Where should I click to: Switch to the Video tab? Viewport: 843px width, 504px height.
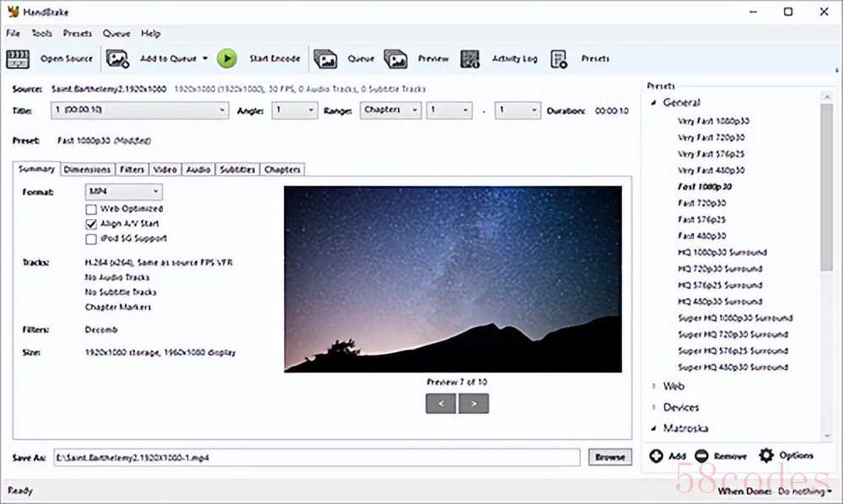[x=165, y=169]
